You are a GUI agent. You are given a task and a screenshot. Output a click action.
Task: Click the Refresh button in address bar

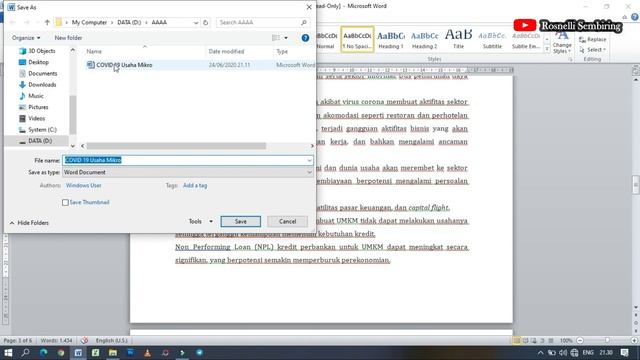(206, 22)
